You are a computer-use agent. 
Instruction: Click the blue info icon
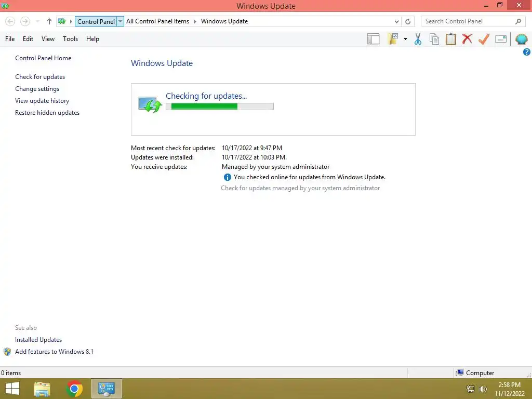(x=227, y=177)
